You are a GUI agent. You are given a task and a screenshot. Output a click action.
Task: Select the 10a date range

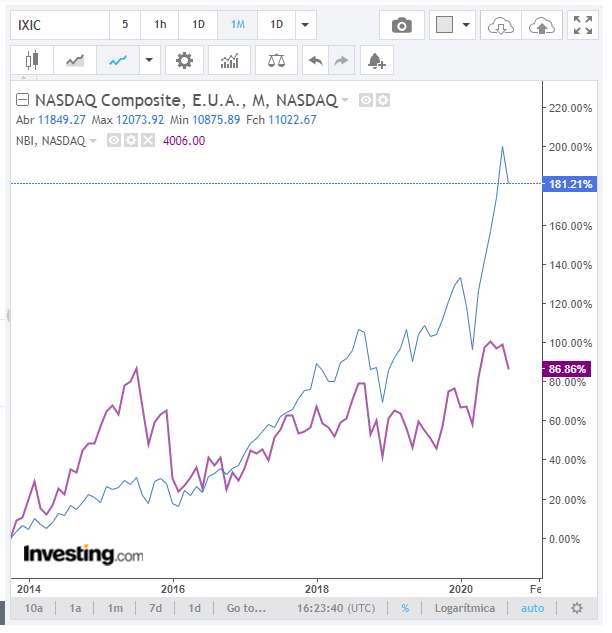click(x=34, y=608)
